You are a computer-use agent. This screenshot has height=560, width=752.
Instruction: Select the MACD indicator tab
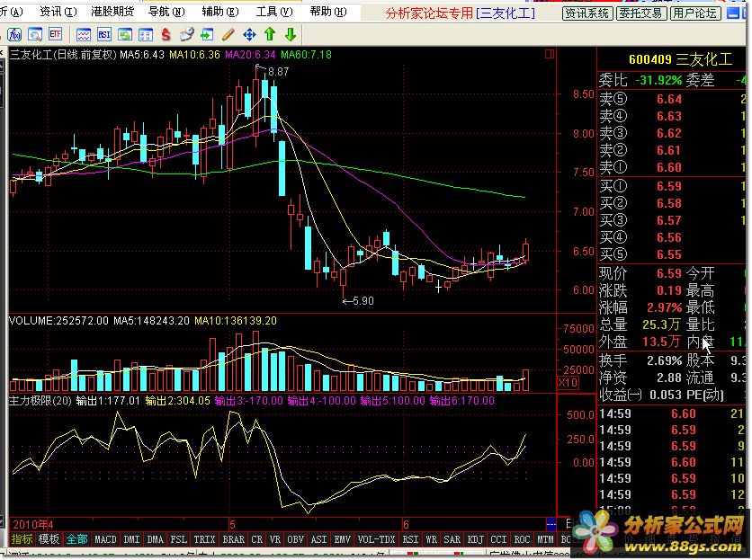[105, 539]
